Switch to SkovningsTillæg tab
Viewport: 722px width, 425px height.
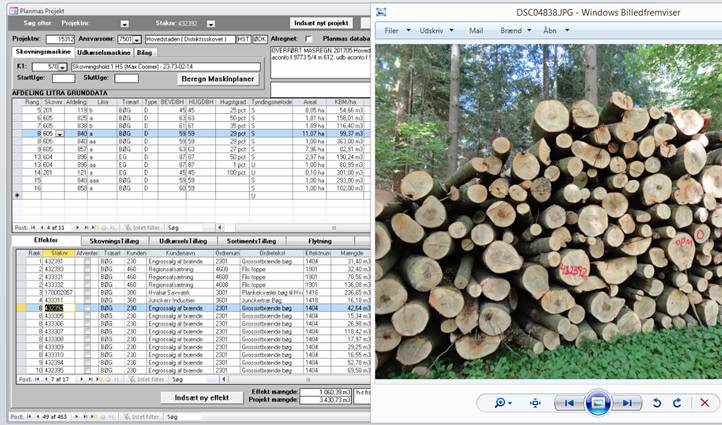(x=115, y=241)
